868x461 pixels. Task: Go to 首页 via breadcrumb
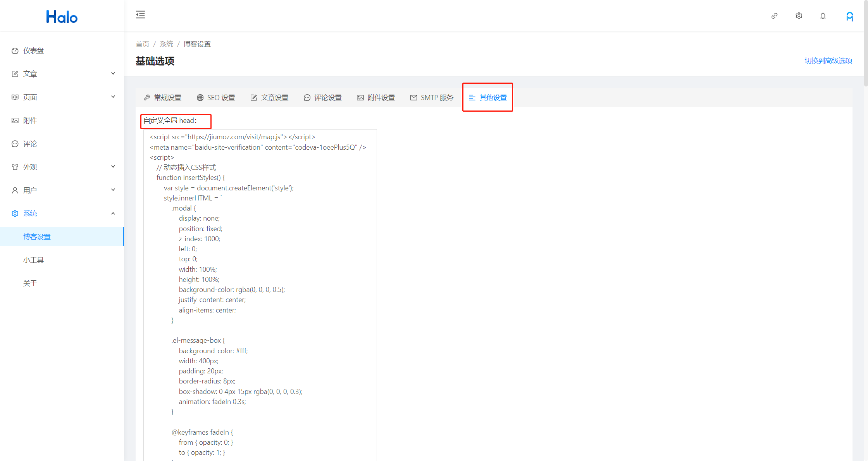click(x=142, y=44)
